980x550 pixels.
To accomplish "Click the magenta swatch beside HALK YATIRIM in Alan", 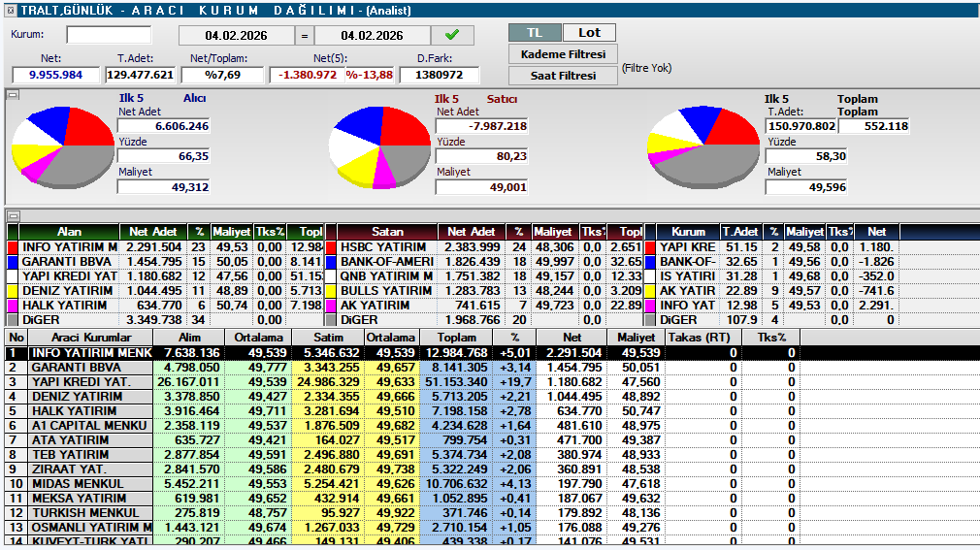I will (x=13, y=306).
